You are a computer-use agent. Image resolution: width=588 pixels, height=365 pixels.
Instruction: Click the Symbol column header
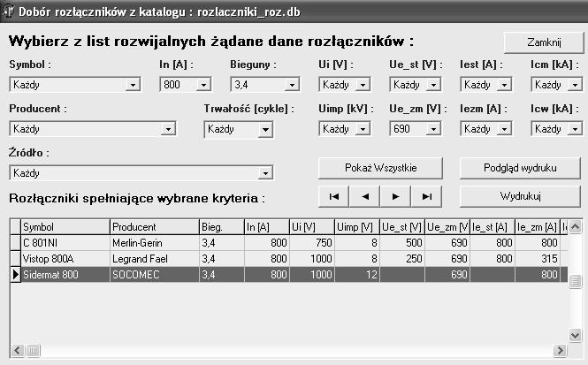(65, 227)
